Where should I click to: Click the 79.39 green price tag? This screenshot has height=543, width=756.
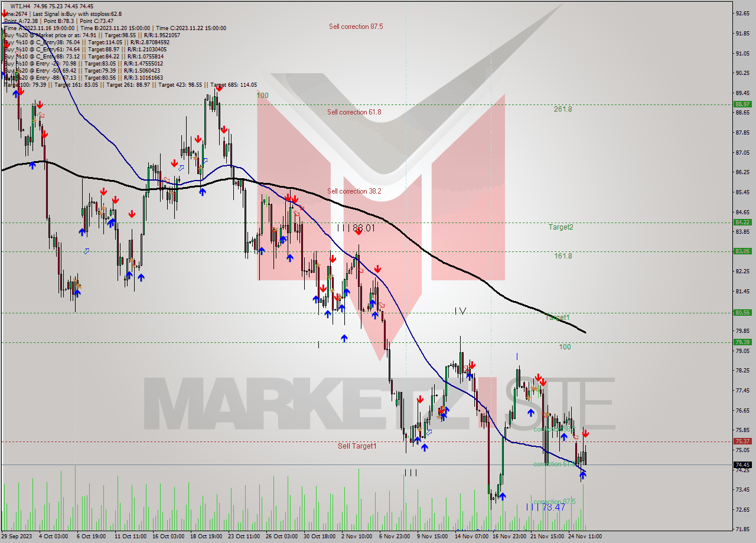(742, 342)
